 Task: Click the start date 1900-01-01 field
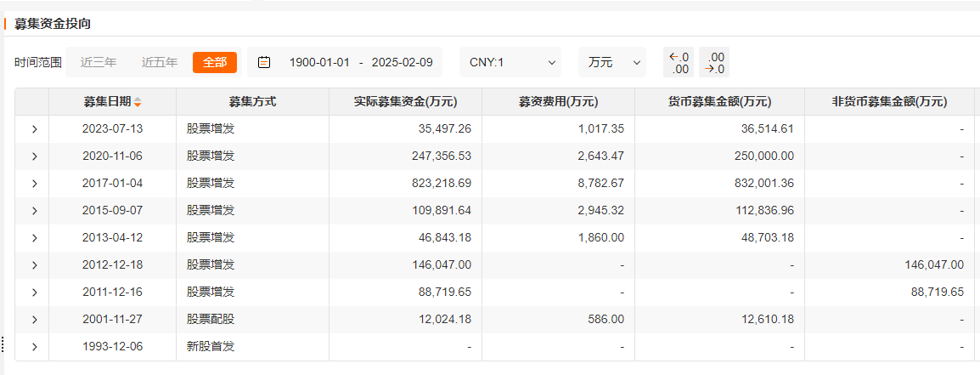[x=319, y=62]
